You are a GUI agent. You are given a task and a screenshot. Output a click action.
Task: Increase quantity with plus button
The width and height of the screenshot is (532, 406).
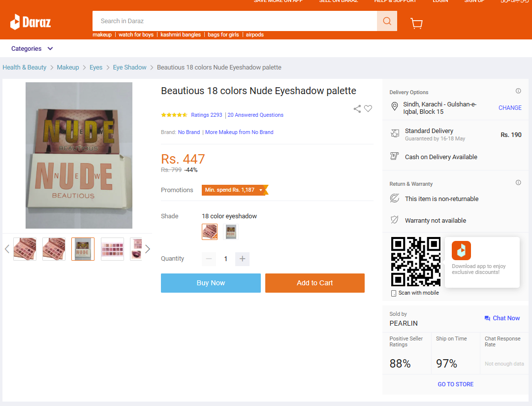[242, 259]
